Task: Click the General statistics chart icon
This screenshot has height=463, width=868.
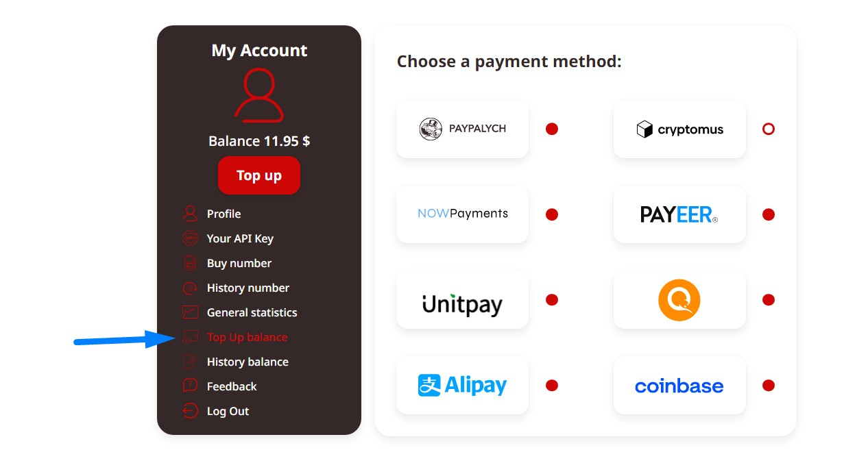Action: pos(190,312)
